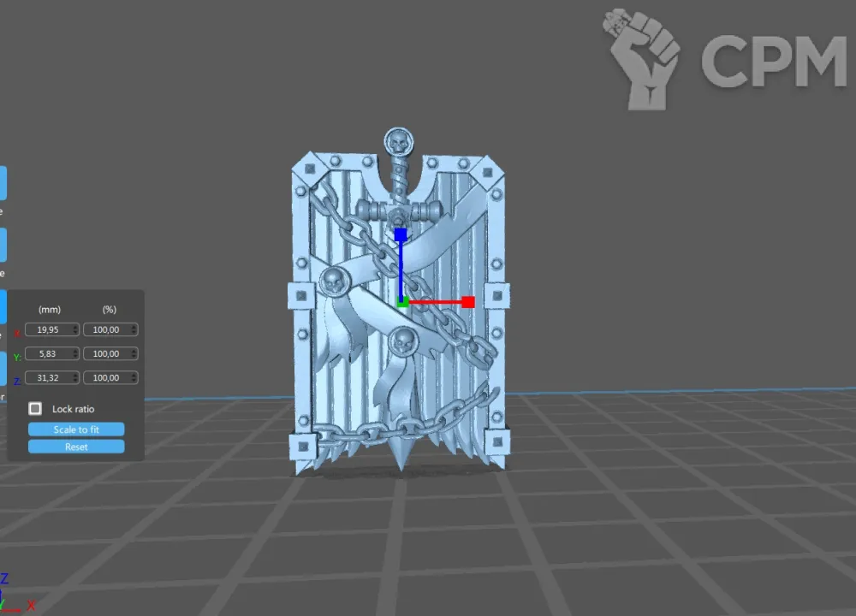Click the Z dimension field showing 31,32
The height and width of the screenshot is (616, 856).
[x=48, y=377]
